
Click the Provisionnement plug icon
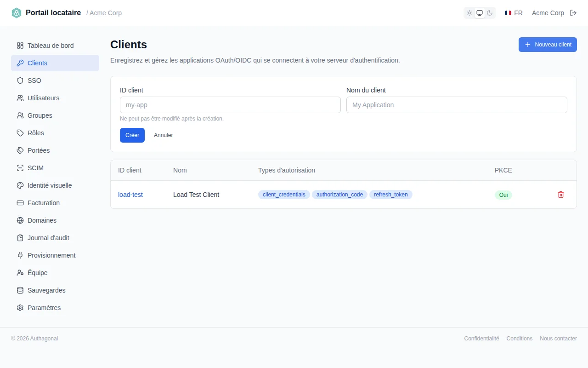point(20,255)
